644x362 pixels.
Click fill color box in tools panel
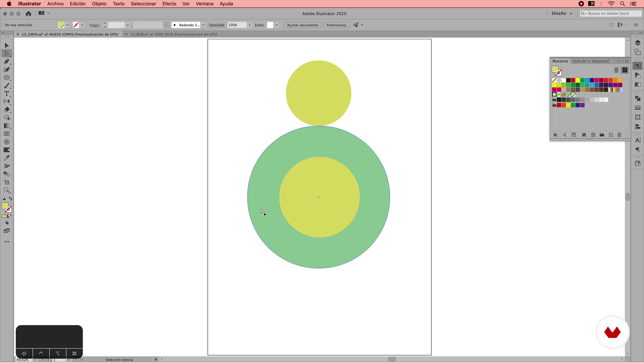click(x=5, y=206)
